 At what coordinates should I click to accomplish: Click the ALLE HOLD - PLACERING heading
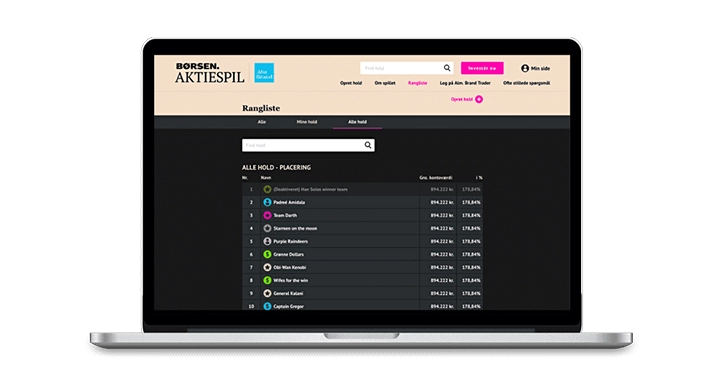[276, 168]
